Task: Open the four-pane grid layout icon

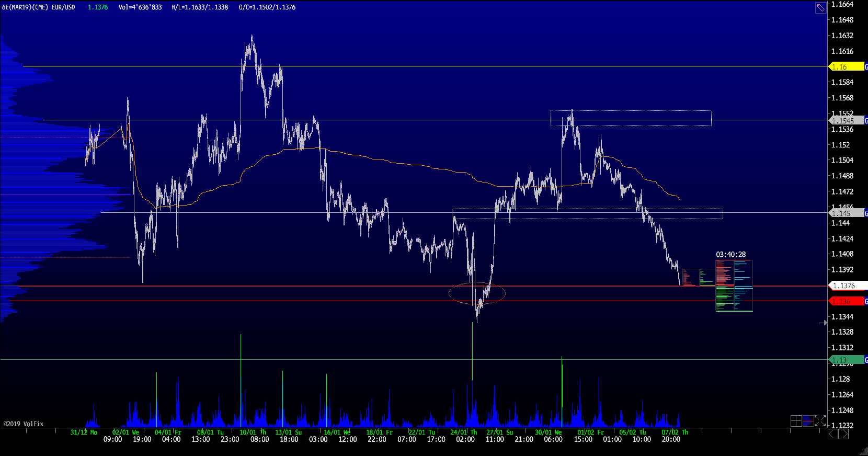Action: click(796, 421)
